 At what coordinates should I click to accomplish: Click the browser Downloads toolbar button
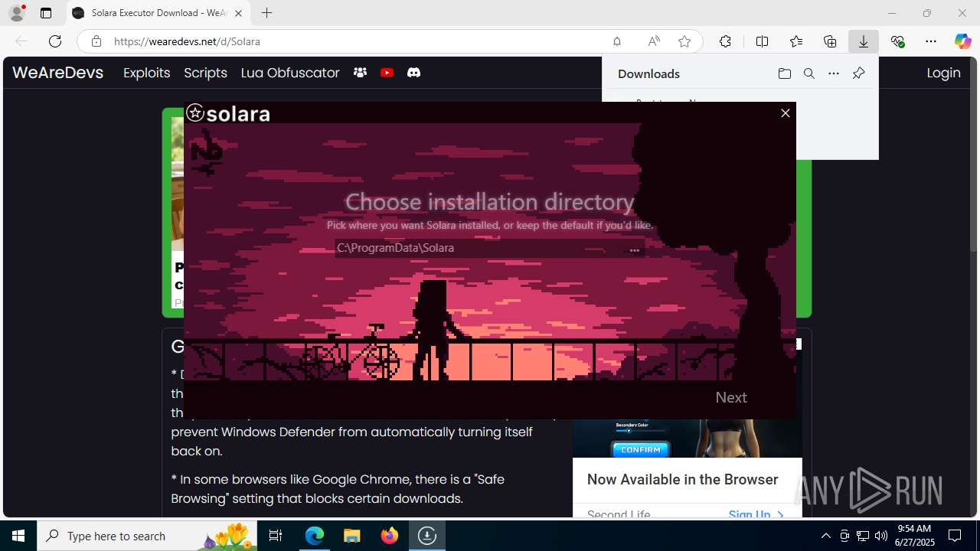(863, 41)
